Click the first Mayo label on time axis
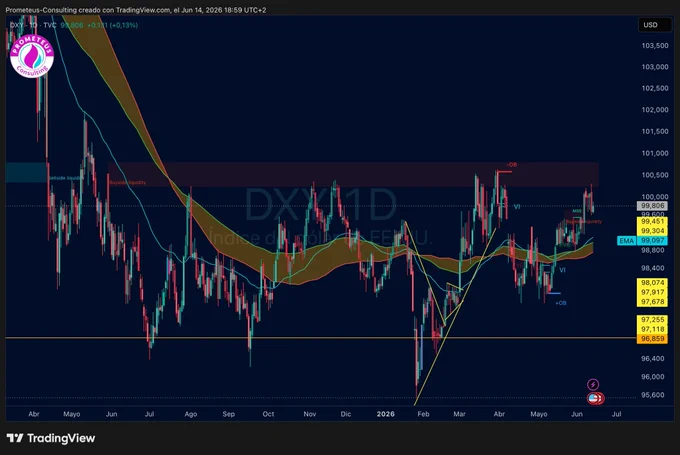 tap(72, 414)
